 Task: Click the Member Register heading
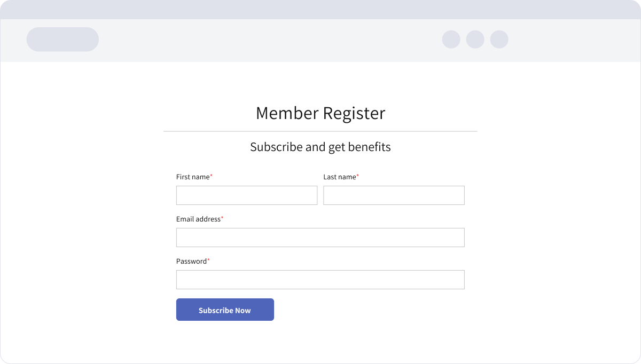(320, 113)
